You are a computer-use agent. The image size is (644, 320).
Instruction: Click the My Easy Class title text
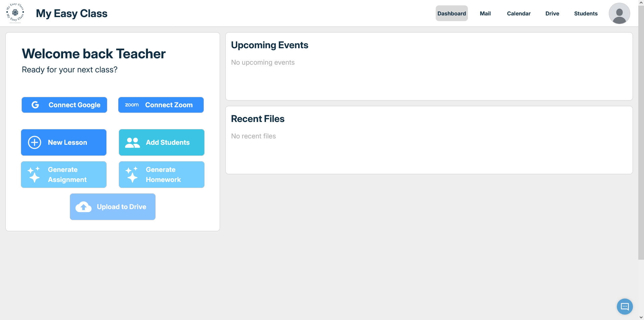[71, 13]
